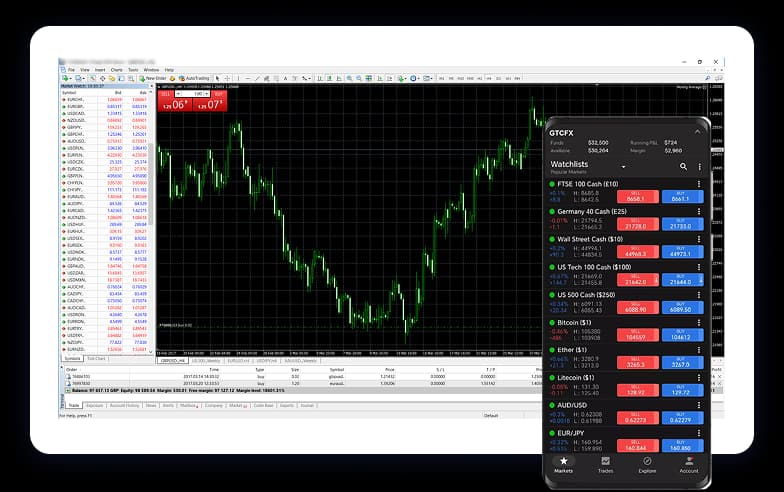Tap BUY for AUD/USD

[x=682, y=418]
